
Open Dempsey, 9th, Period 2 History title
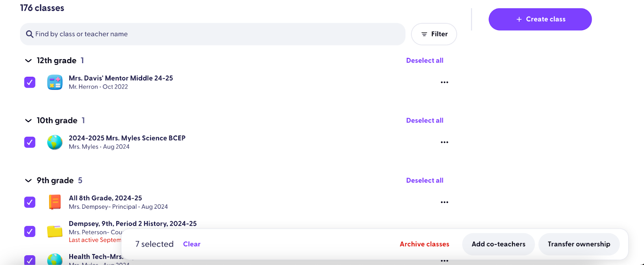tap(133, 224)
